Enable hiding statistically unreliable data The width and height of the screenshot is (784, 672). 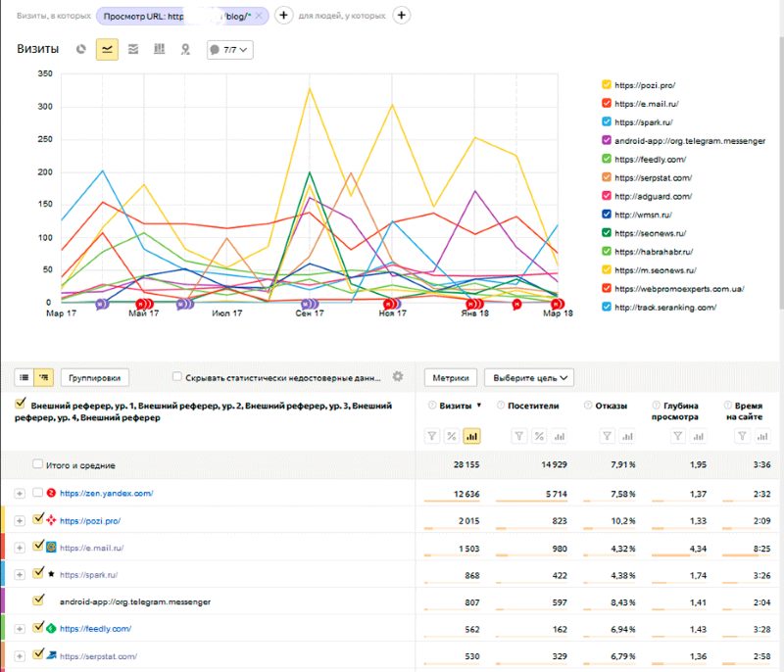tap(177, 376)
